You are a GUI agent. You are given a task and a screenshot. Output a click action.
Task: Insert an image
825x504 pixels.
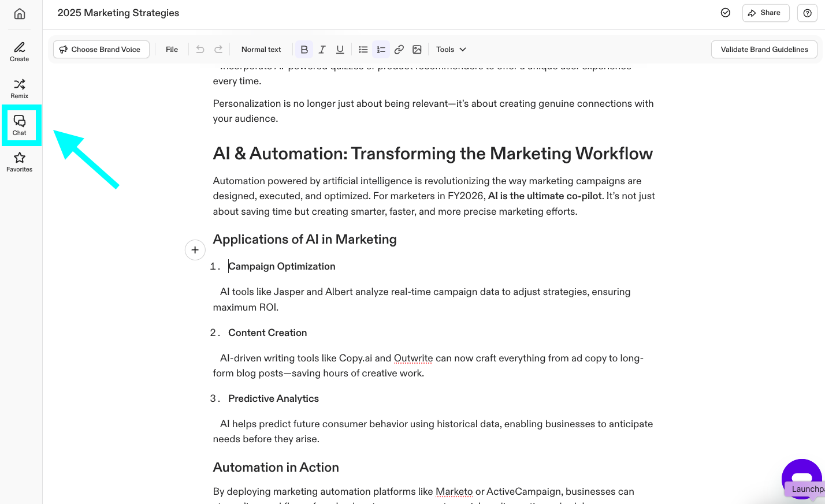point(417,50)
